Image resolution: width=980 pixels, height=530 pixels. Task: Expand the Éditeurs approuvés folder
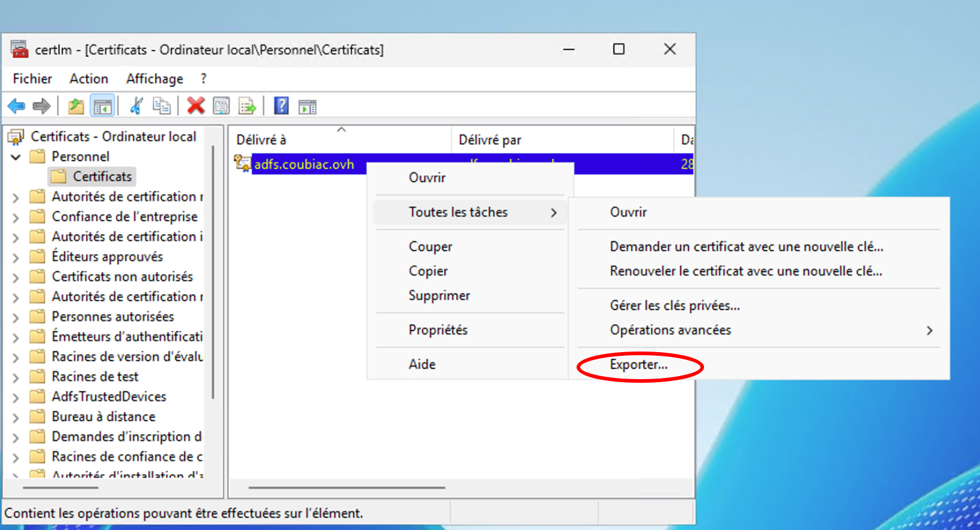click(x=16, y=258)
